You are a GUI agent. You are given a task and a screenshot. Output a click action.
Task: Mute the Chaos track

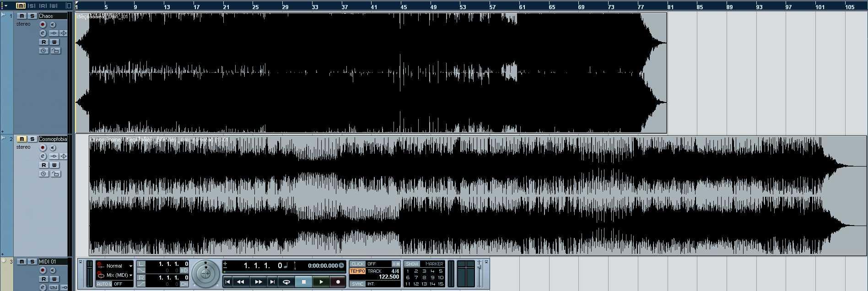coord(22,16)
